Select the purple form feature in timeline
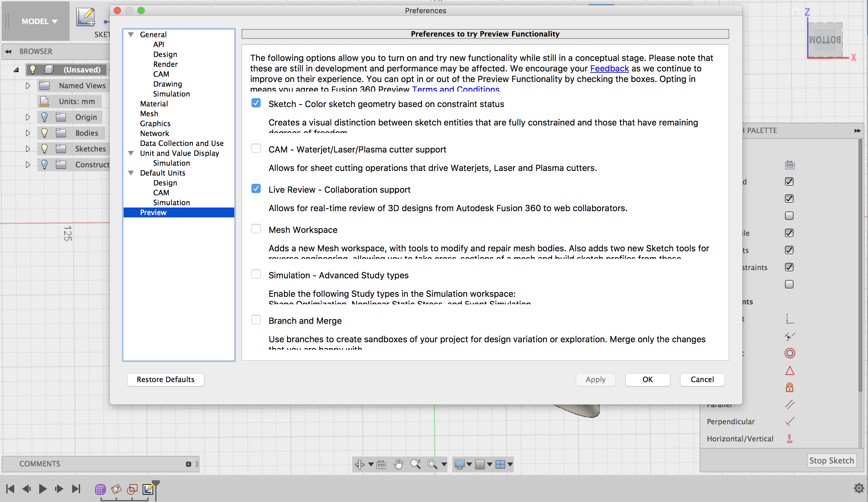Viewport: 868px width, 502px height. pos(100,489)
